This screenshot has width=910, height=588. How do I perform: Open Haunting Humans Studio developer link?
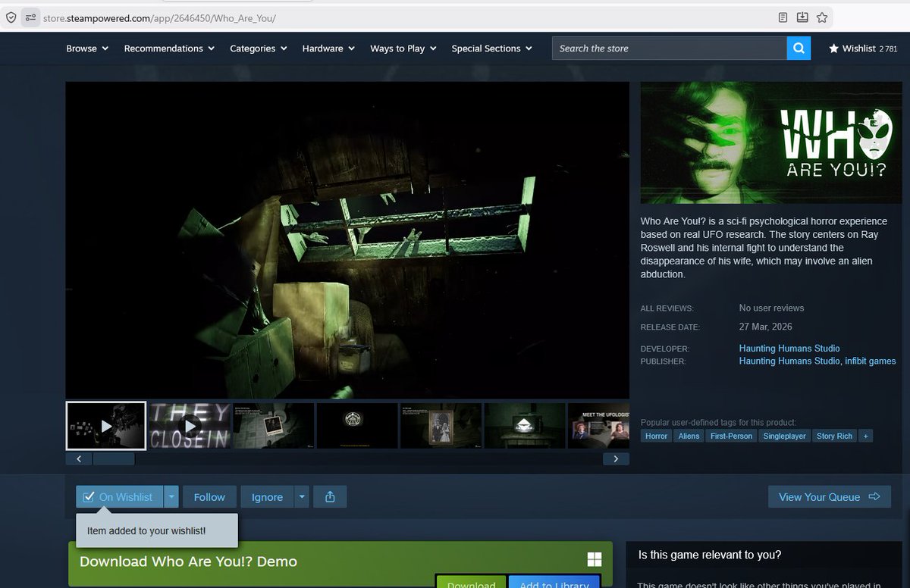(x=789, y=349)
